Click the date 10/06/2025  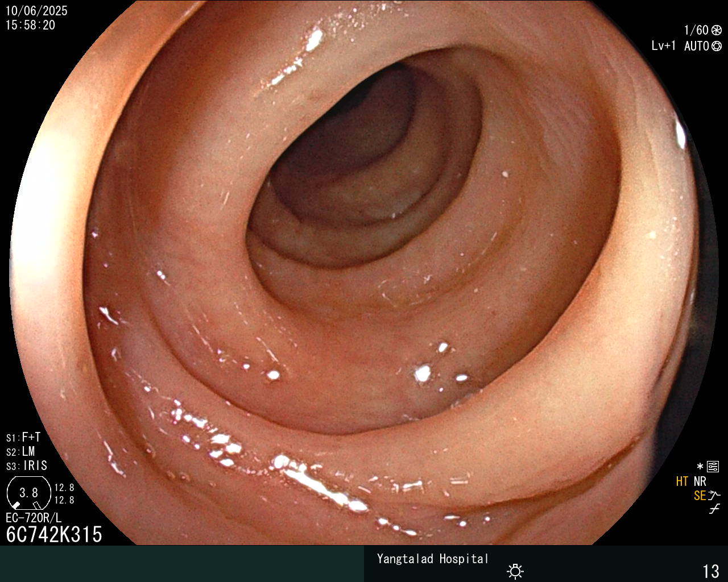[36, 11]
